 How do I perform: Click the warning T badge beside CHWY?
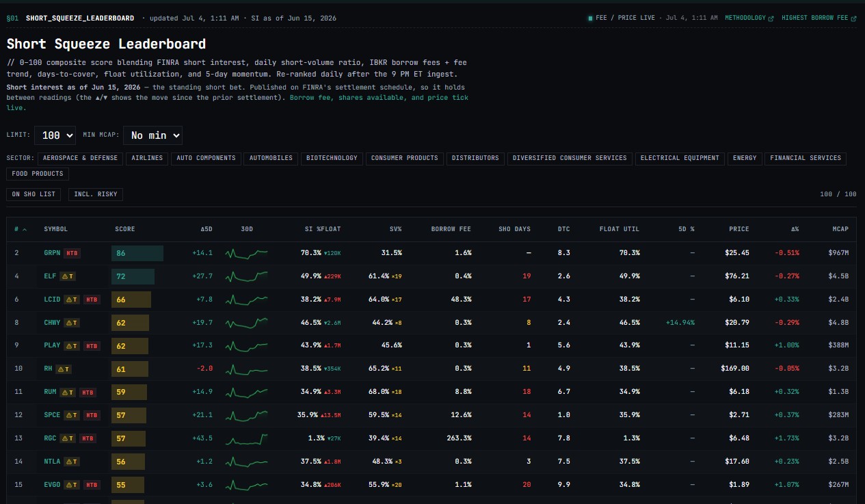pyautogui.click(x=72, y=323)
